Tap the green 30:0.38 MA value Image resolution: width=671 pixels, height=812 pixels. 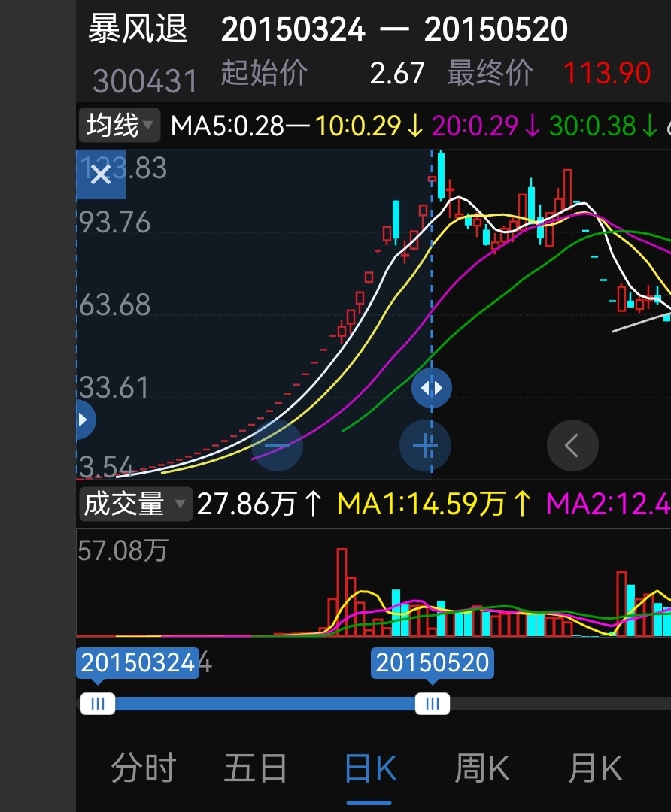(x=592, y=126)
